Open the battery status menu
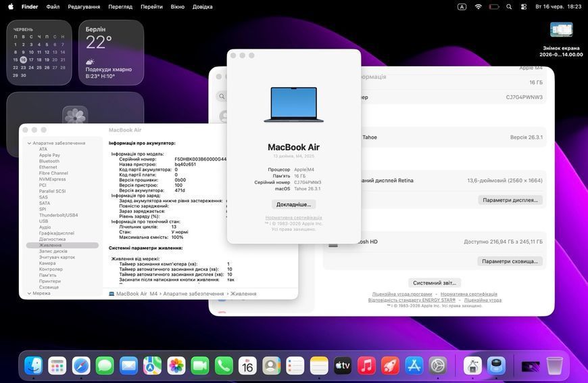588x383 pixels. coord(494,7)
